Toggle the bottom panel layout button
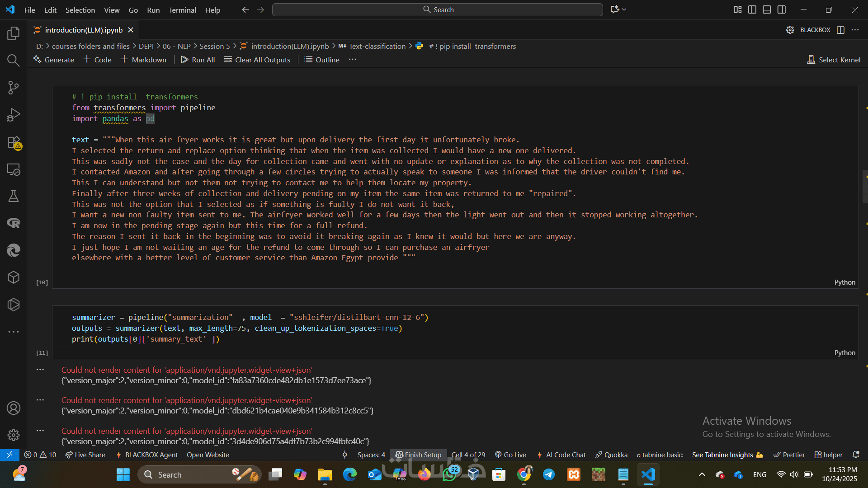Image resolution: width=868 pixels, height=488 pixels. [767, 9]
